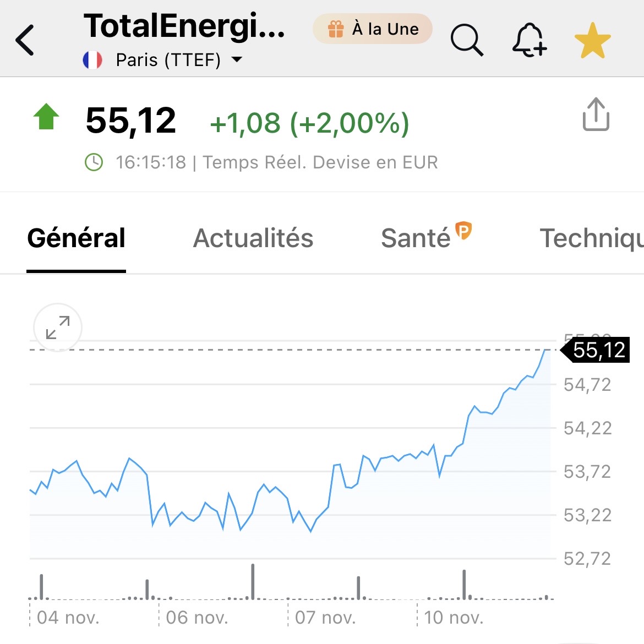Open the À la Une promo button
This screenshot has height=644, width=644.
pos(373,29)
